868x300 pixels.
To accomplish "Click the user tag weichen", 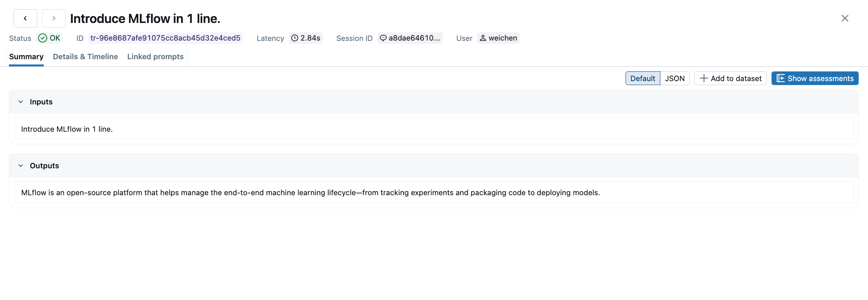I will [x=498, y=38].
